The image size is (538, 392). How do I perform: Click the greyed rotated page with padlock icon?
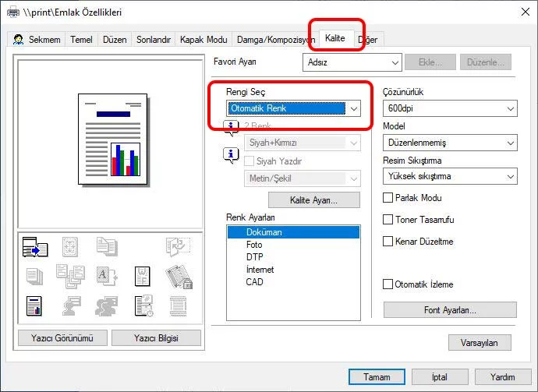(179, 277)
